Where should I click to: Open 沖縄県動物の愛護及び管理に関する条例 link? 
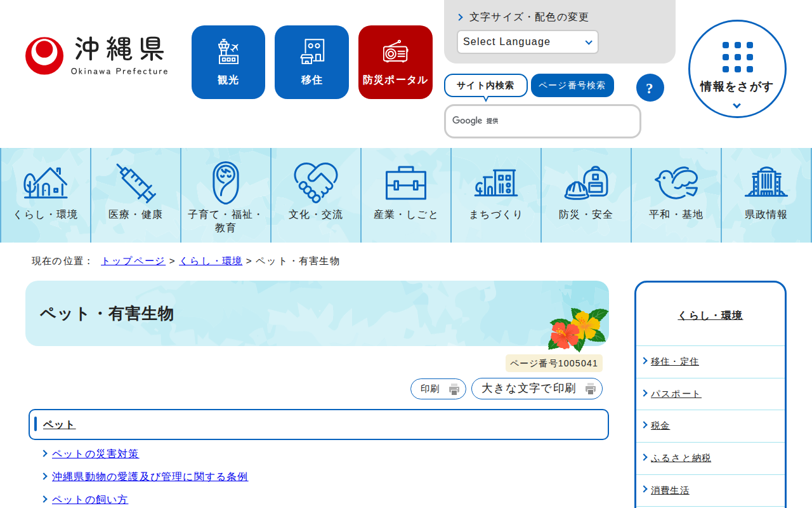click(x=150, y=477)
